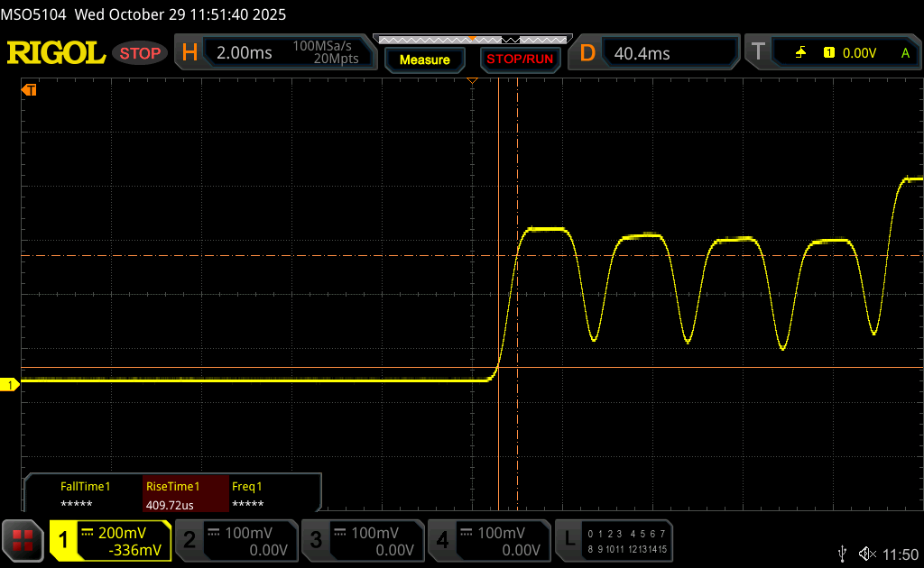The height and width of the screenshot is (568, 924).
Task: Click the orange trigger position marker at top
Action: (x=471, y=81)
